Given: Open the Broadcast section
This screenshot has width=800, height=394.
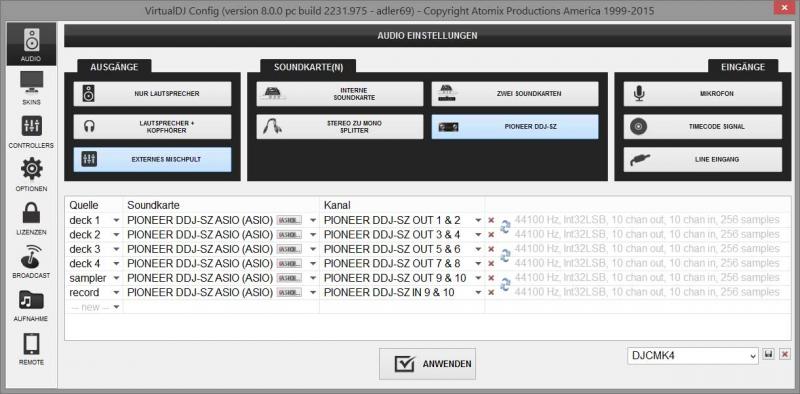Looking at the screenshot, I should 31,262.
